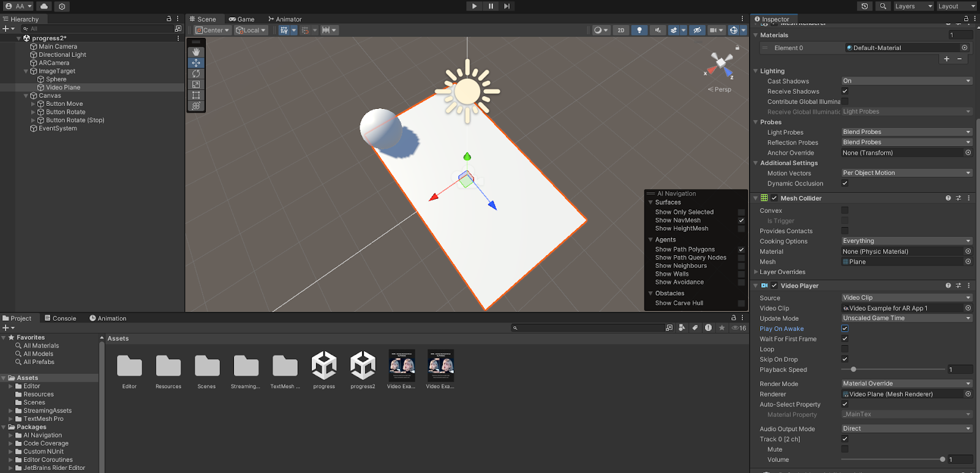Select the Rotate tool

tap(196, 74)
